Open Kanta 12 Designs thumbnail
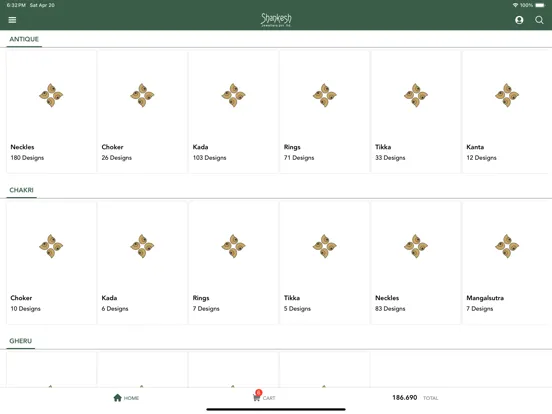This screenshot has height=414, width=552. pyautogui.click(x=507, y=95)
